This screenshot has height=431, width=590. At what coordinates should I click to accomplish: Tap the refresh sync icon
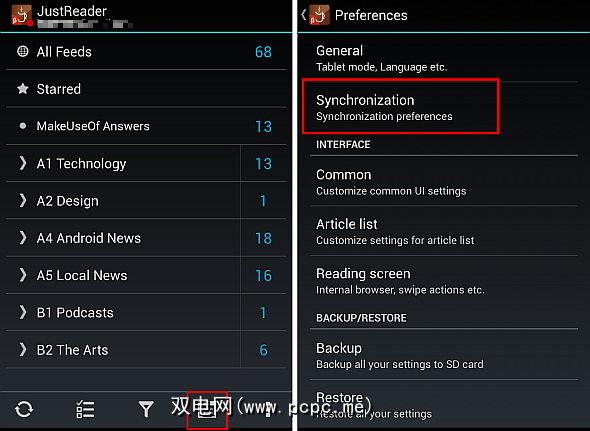pyautogui.click(x=24, y=409)
